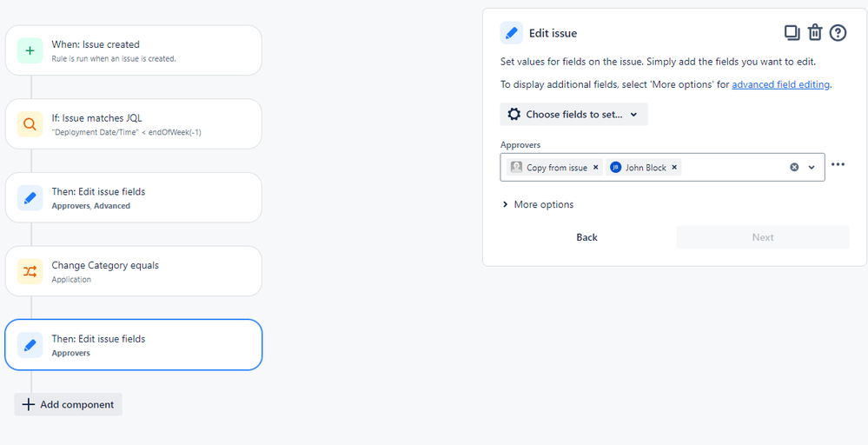The height and width of the screenshot is (445, 868).
Task: Click the Back button
Action: point(586,237)
